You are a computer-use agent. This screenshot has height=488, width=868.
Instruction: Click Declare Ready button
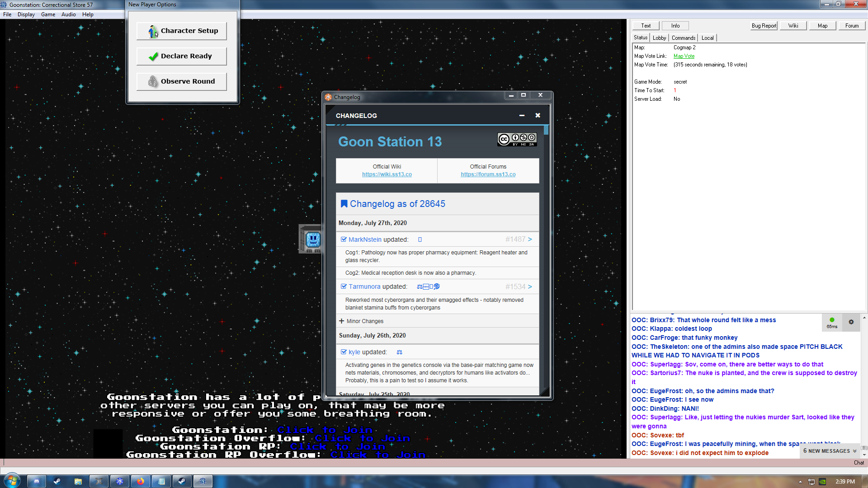click(182, 56)
